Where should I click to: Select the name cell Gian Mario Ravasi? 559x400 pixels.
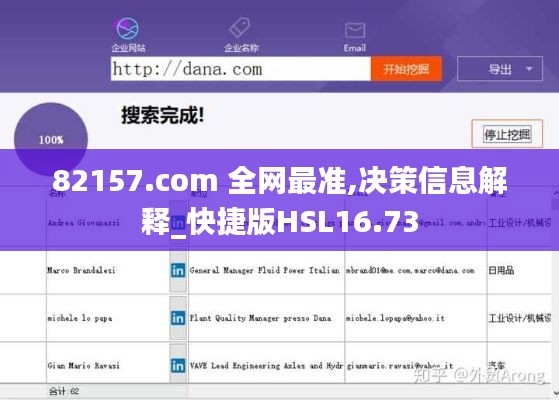click(107, 365)
